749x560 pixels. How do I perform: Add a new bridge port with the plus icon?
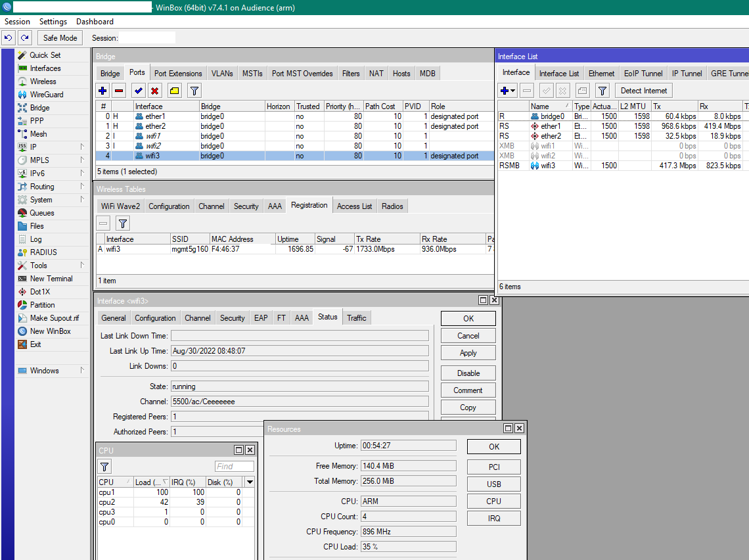pyautogui.click(x=102, y=91)
